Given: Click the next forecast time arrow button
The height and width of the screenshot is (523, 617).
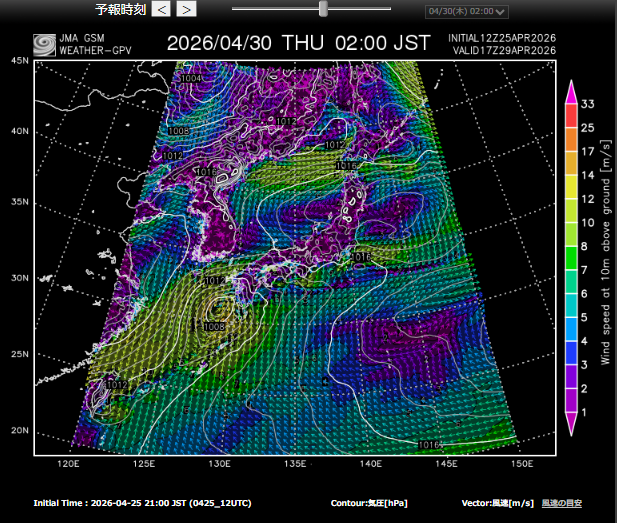Looking at the screenshot, I should (x=186, y=9).
